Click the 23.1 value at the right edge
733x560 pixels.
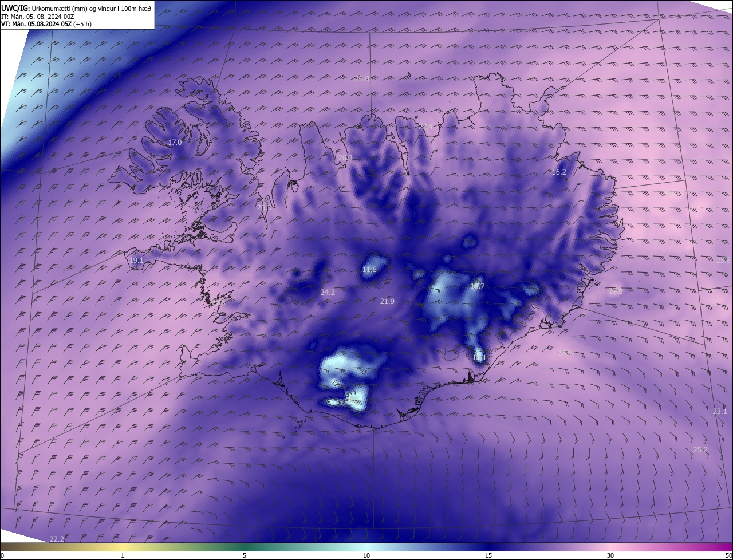pyautogui.click(x=720, y=411)
